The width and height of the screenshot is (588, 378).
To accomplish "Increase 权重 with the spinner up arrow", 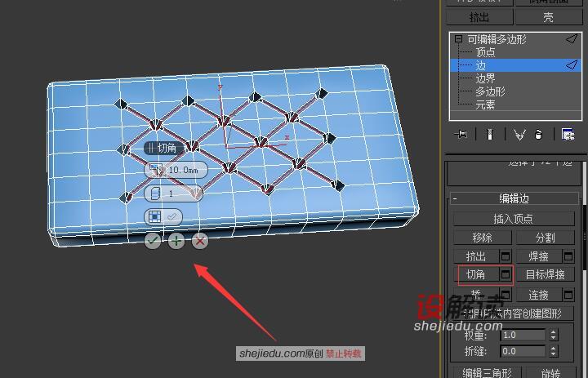I will (x=554, y=332).
